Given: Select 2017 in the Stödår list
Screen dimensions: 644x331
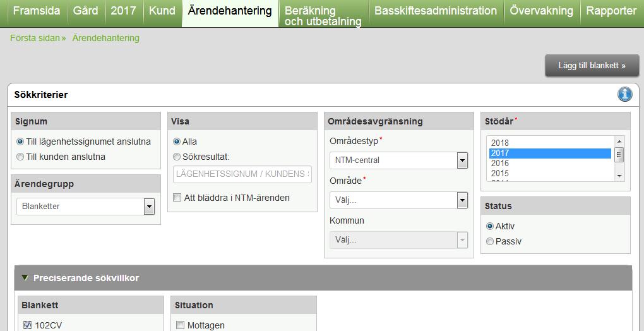Looking at the screenshot, I should 550,153.
